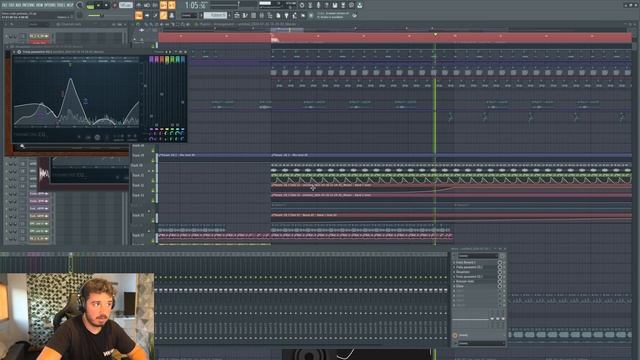Click the render export icon beside save
The height and width of the screenshot is (360, 640).
(x=343, y=5)
